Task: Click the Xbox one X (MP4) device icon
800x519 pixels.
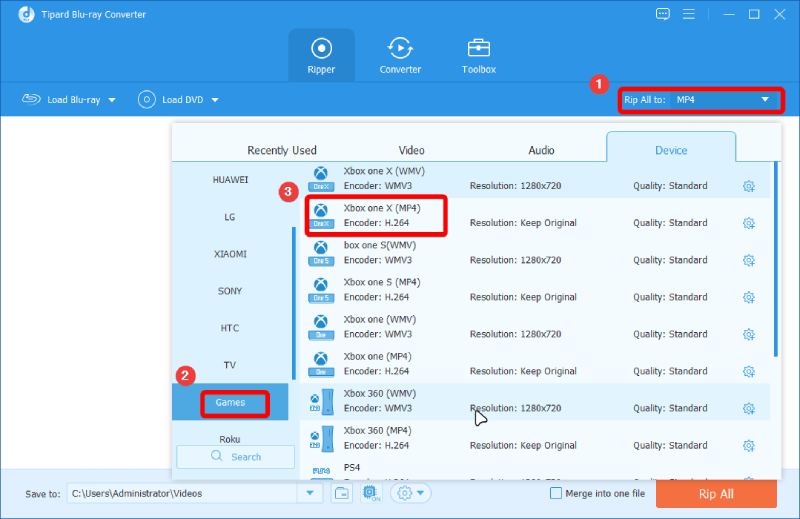Action: point(321,216)
